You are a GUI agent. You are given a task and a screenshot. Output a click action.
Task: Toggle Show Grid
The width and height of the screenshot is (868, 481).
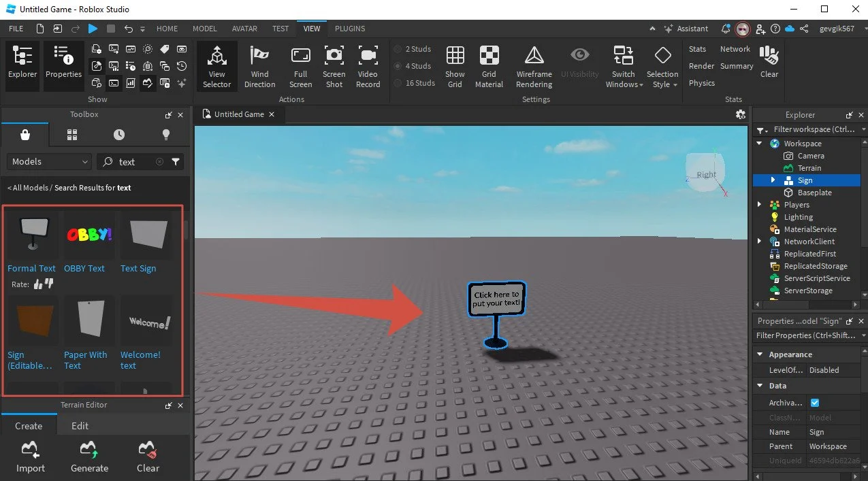pyautogui.click(x=455, y=66)
